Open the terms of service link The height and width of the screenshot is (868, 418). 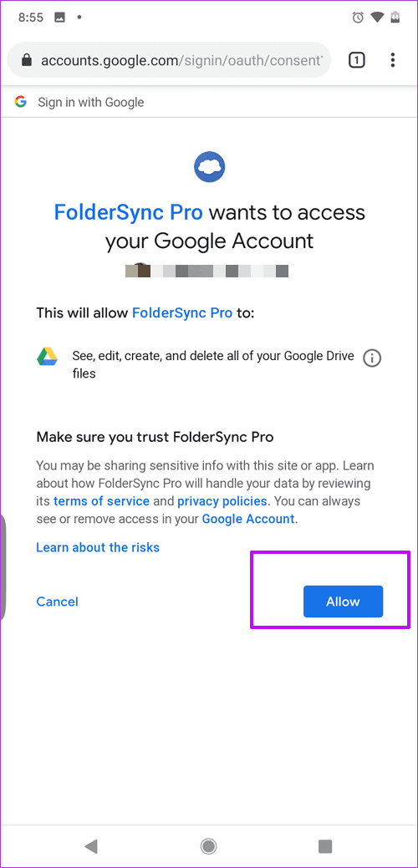click(x=101, y=501)
